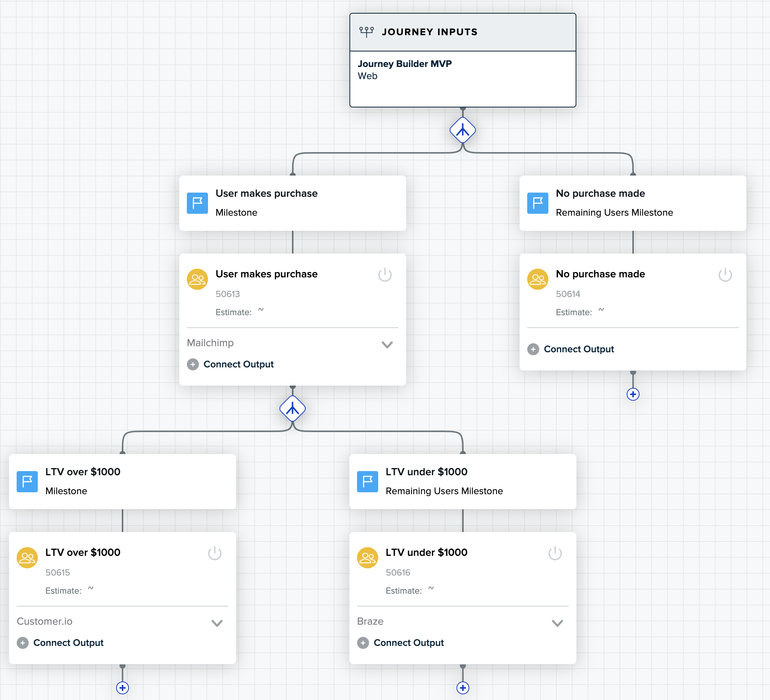Click the add step plus icon below LTV over $1000
Image resolution: width=770 pixels, height=700 pixels.
pos(123,686)
